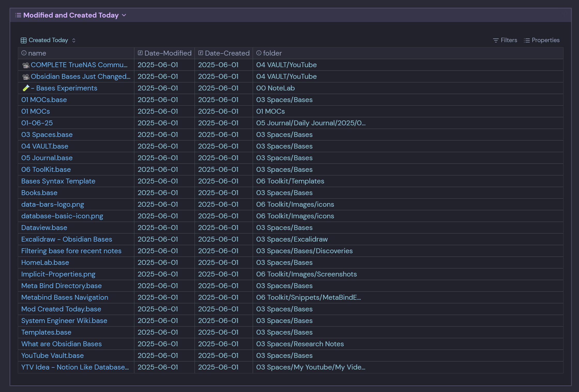The width and height of the screenshot is (579, 392).
Task: Open Mod Created Today.base file
Action: tap(61, 309)
